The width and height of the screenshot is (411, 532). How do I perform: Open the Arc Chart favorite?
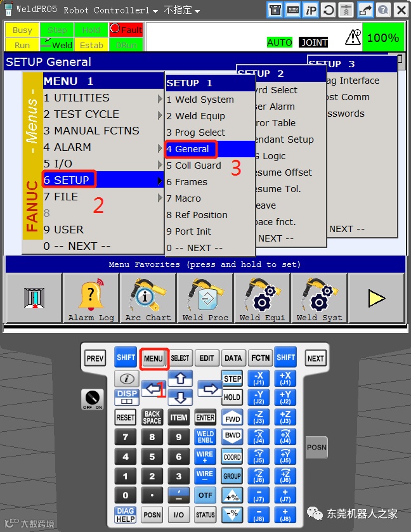(148, 299)
